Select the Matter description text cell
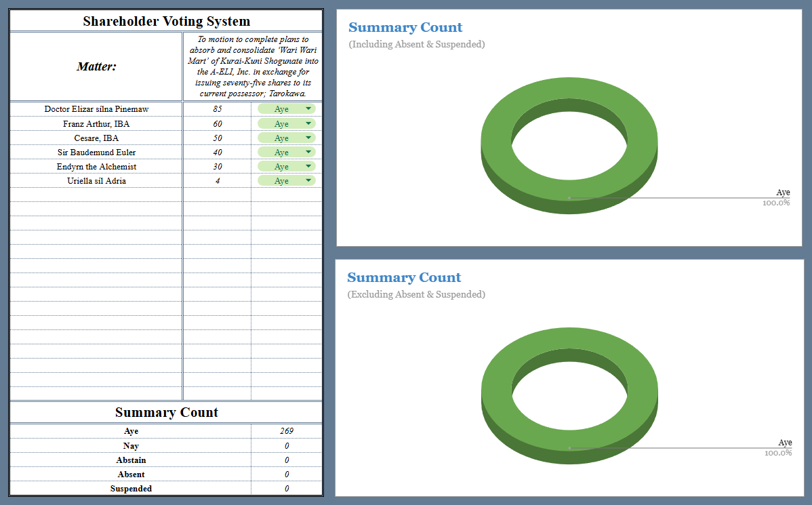Viewport: 812px width, 505px height. [x=253, y=66]
